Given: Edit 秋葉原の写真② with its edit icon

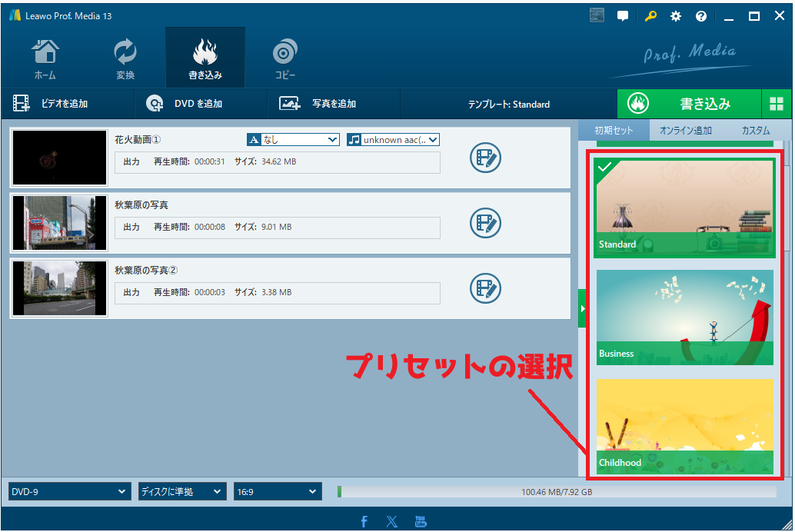Looking at the screenshot, I should pos(485,288).
